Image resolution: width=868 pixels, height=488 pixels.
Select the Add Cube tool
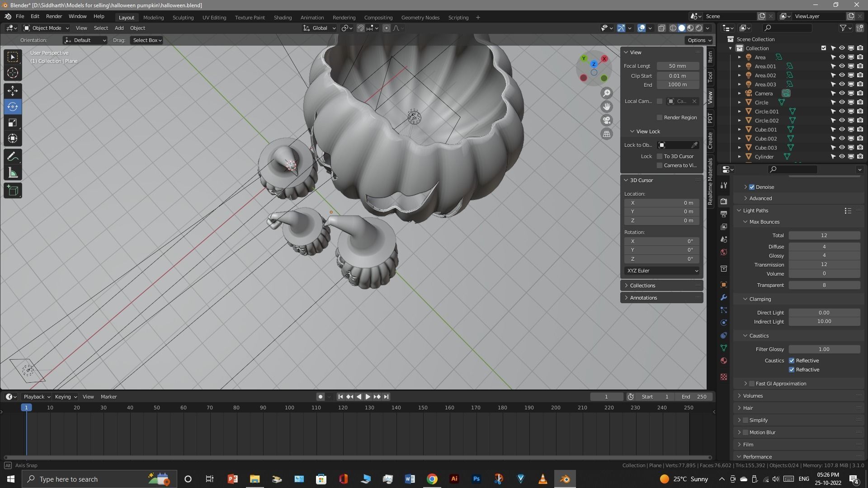click(x=13, y=191)
